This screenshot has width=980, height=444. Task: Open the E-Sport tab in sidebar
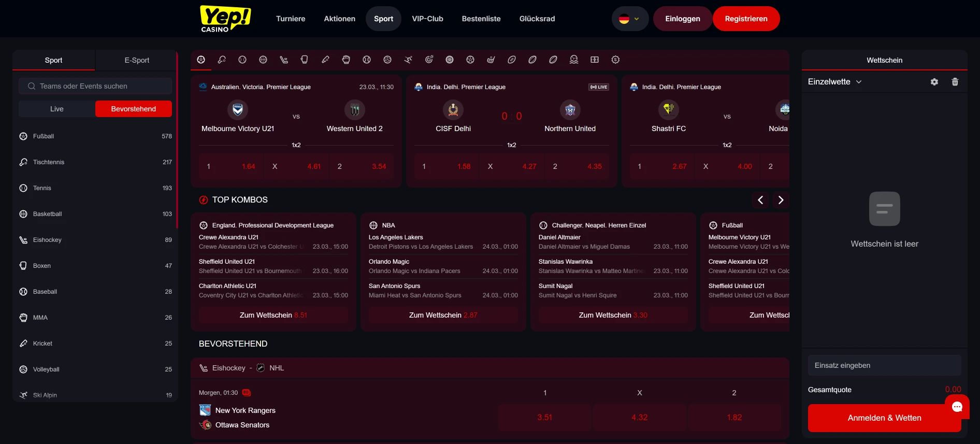(x=137, y=60)
